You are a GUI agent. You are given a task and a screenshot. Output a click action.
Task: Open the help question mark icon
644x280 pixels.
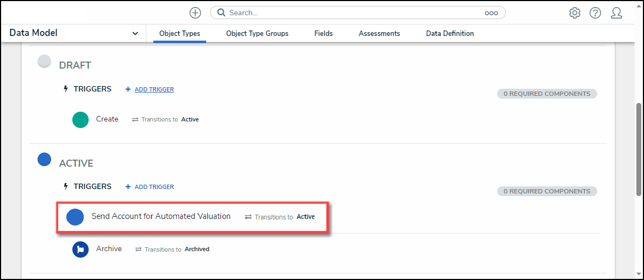(595, 13)
